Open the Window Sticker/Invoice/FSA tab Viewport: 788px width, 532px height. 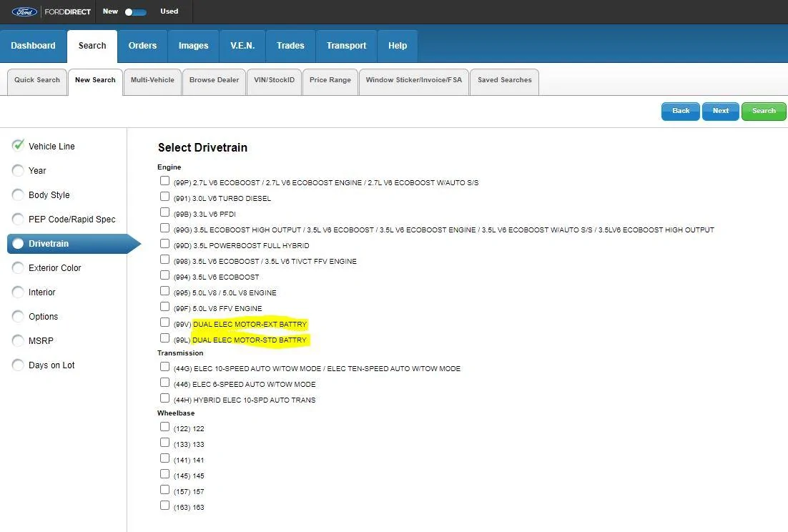413,80
